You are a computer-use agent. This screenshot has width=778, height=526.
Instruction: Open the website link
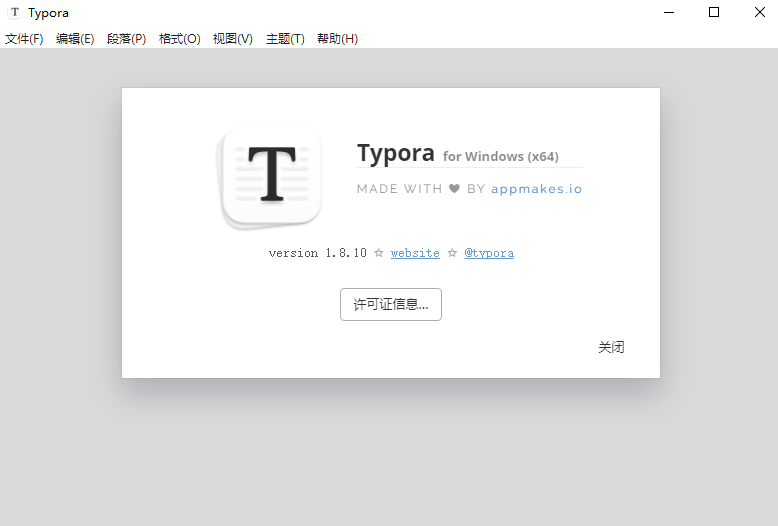[x=415, y=253]
